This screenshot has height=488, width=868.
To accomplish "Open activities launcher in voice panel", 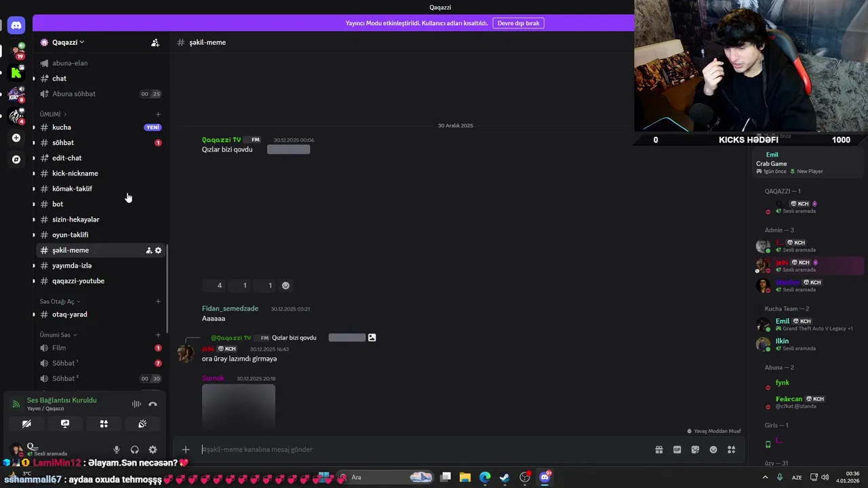I will (104, 424).
